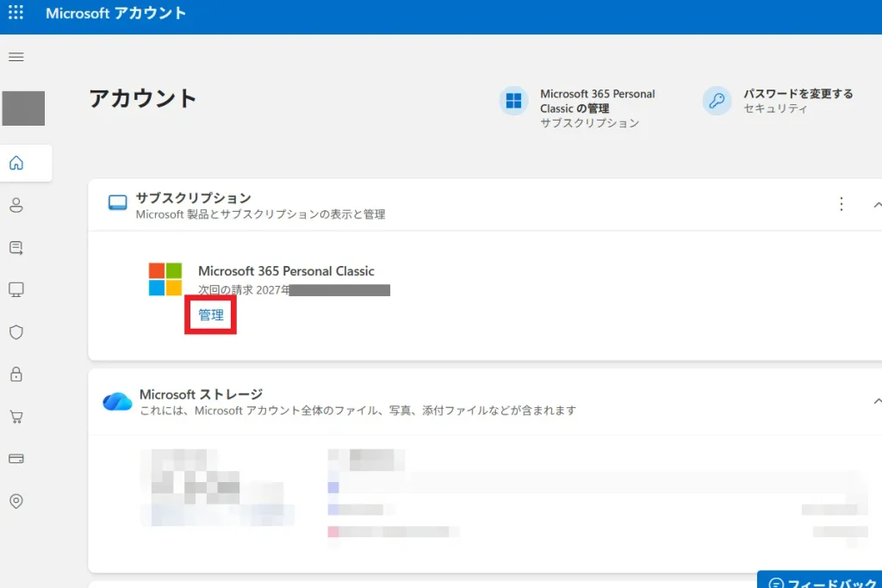The image size is (882, 588).
Task: Click the gray profile picture thumbnail
Action: point(23,108)
